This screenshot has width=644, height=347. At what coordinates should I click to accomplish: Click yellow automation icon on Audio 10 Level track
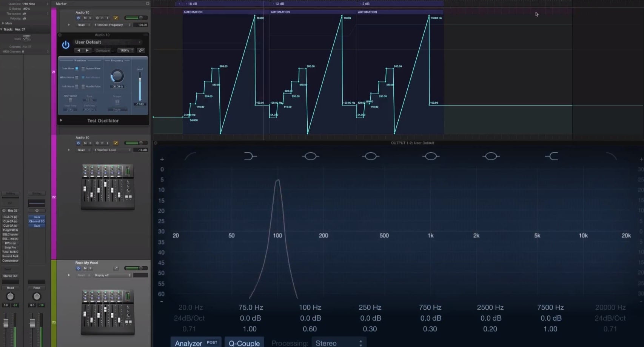(116, 143)
